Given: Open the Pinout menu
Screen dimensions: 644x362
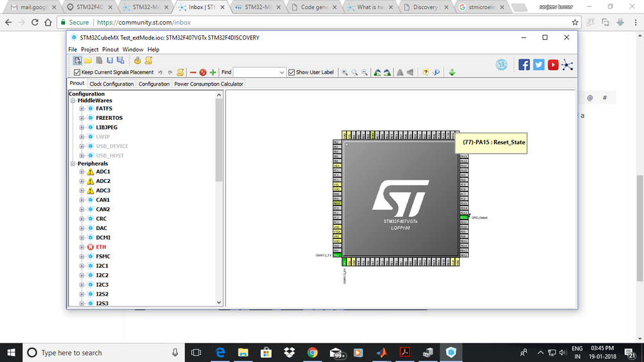Looking at the screenshot, I should click(110, 50).
